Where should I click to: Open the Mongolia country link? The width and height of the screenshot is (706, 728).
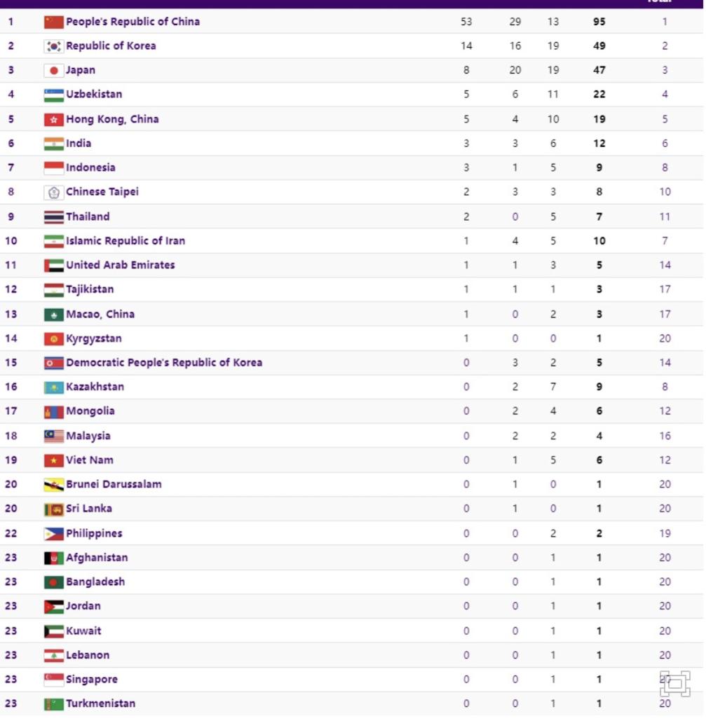(x=90, y=411)
